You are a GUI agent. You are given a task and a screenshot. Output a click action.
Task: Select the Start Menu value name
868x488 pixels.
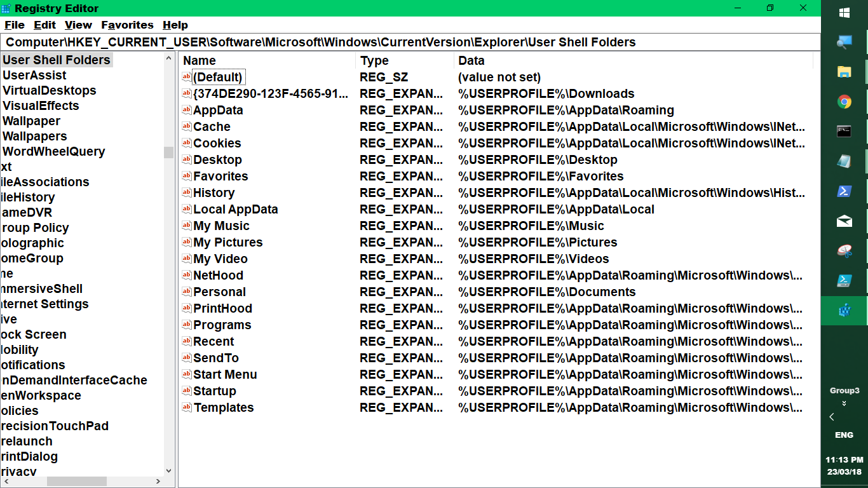(x=225, y=374)
